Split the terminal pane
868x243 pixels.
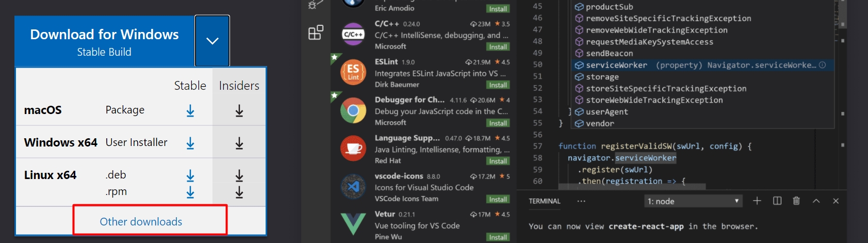coord(777,201)
